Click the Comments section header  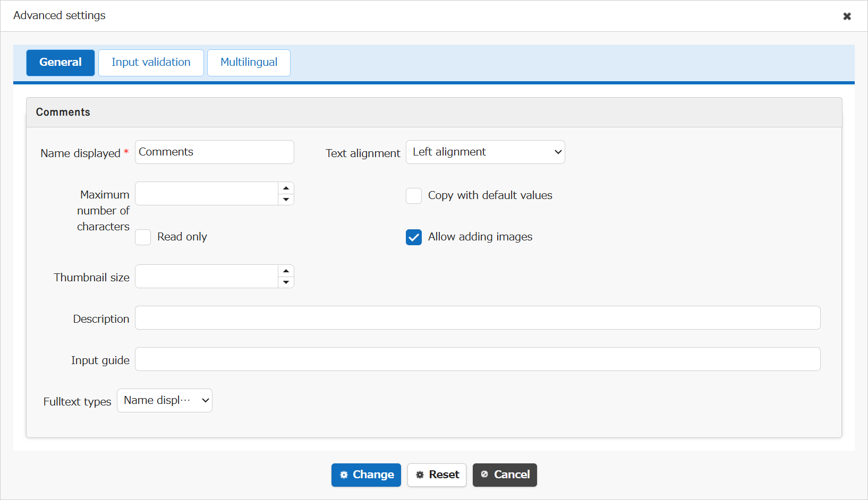[x=434, y=113]
